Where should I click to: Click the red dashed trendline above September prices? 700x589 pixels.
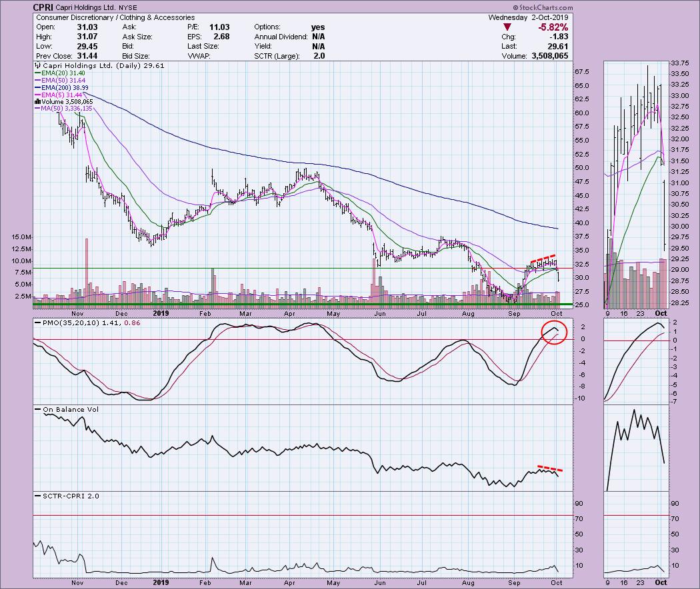(x=543, y=258)
